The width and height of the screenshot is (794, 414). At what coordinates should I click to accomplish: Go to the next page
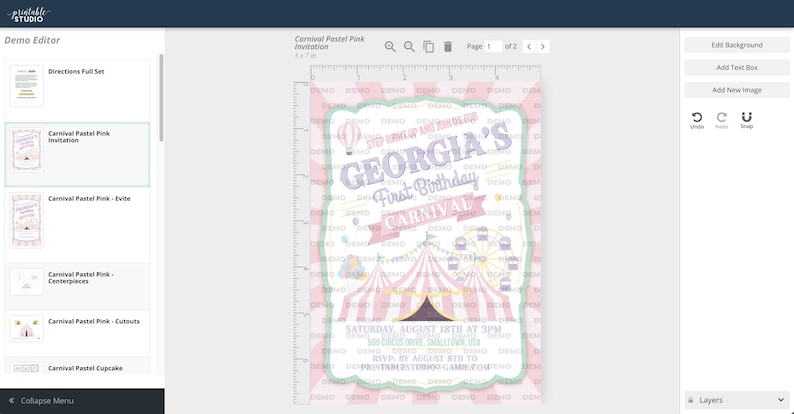coord(543,47)
